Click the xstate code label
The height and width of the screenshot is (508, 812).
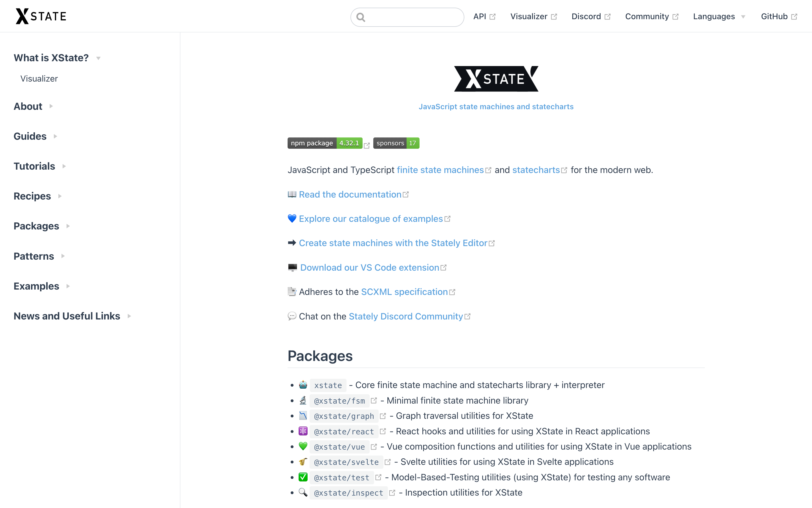(328, 385)
